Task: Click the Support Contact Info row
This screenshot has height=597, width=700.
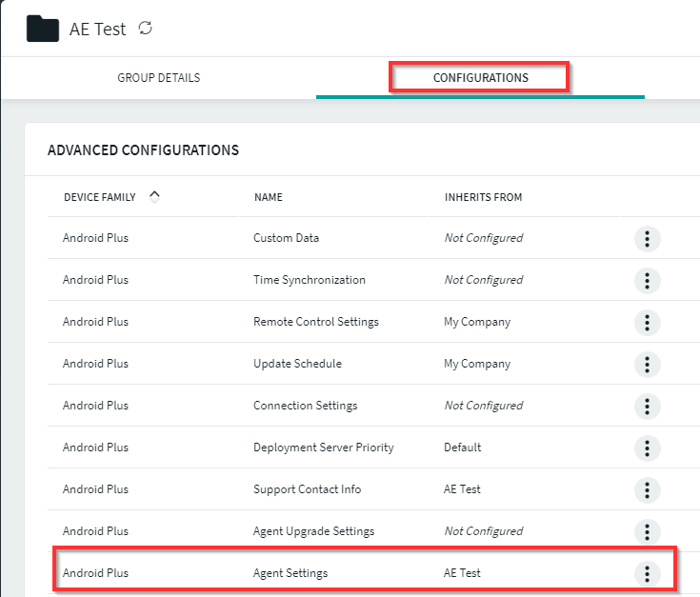Action: click(307, 489)
